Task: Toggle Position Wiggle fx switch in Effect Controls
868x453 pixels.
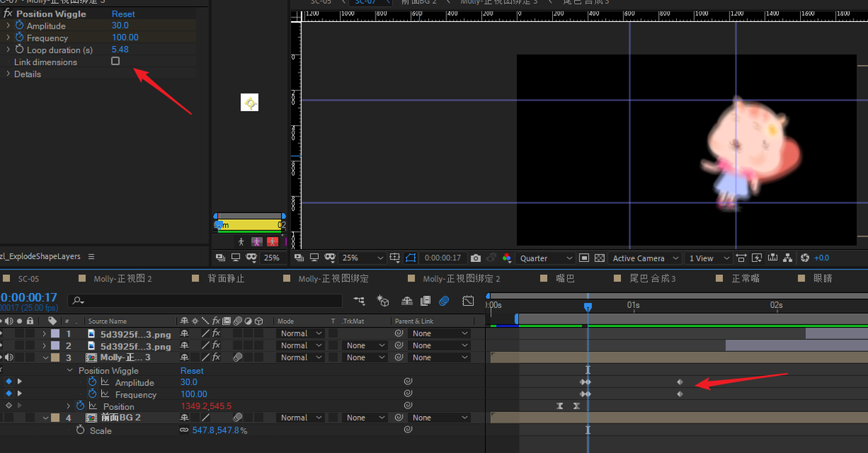Action: [x=8, y=14]
